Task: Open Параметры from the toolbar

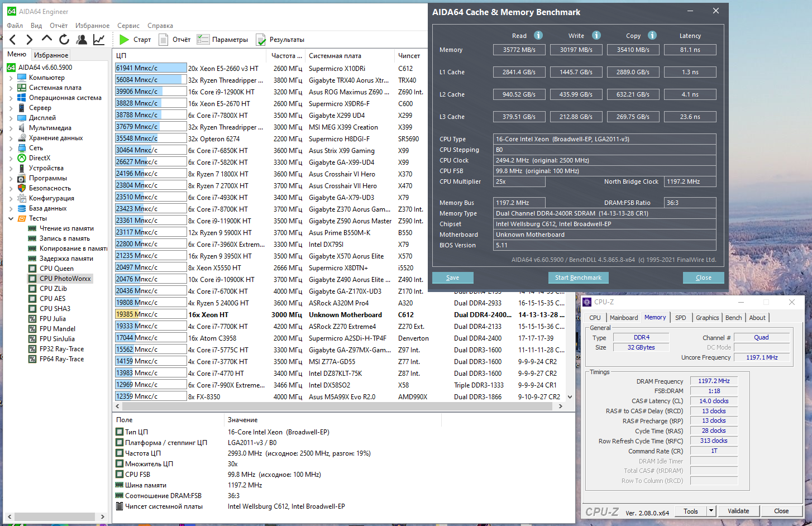Action: tap(222, 40)
